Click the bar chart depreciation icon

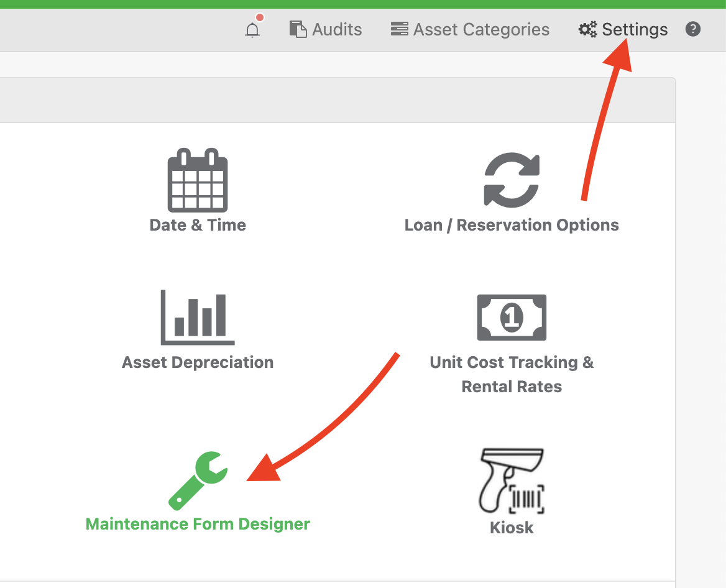click(x=198, y=317)
